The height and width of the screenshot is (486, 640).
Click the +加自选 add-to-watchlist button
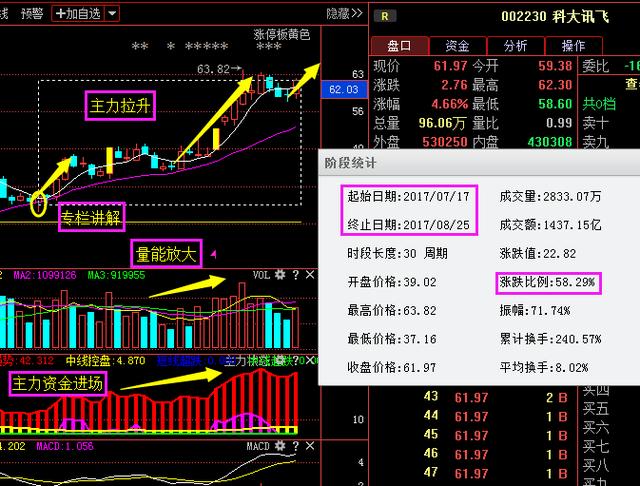pos(77,14)
